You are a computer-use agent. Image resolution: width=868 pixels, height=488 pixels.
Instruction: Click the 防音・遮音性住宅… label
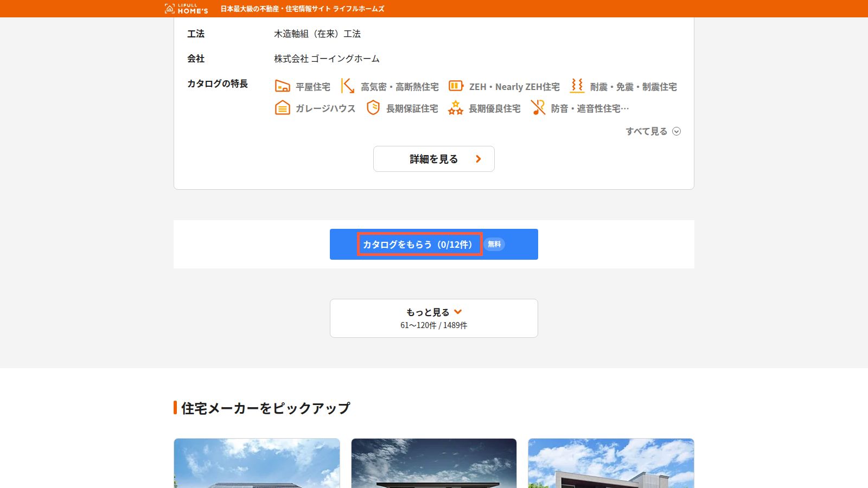point(590,108)
